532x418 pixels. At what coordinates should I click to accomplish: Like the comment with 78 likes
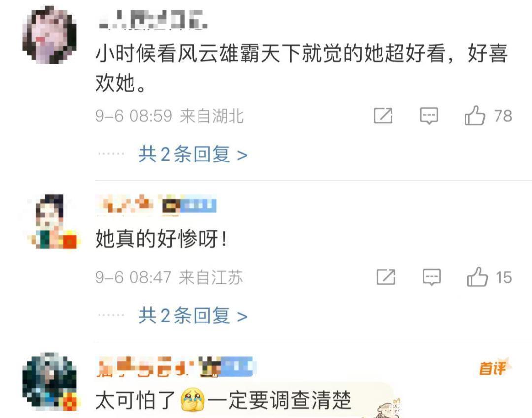click(475, 116)
